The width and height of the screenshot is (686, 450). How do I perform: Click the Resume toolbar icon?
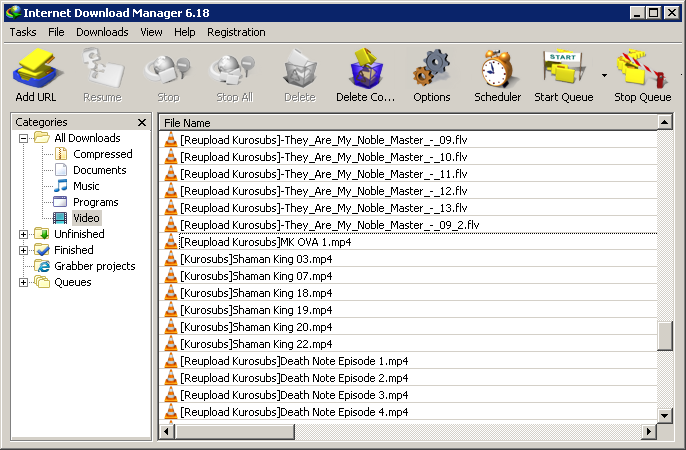102,68
